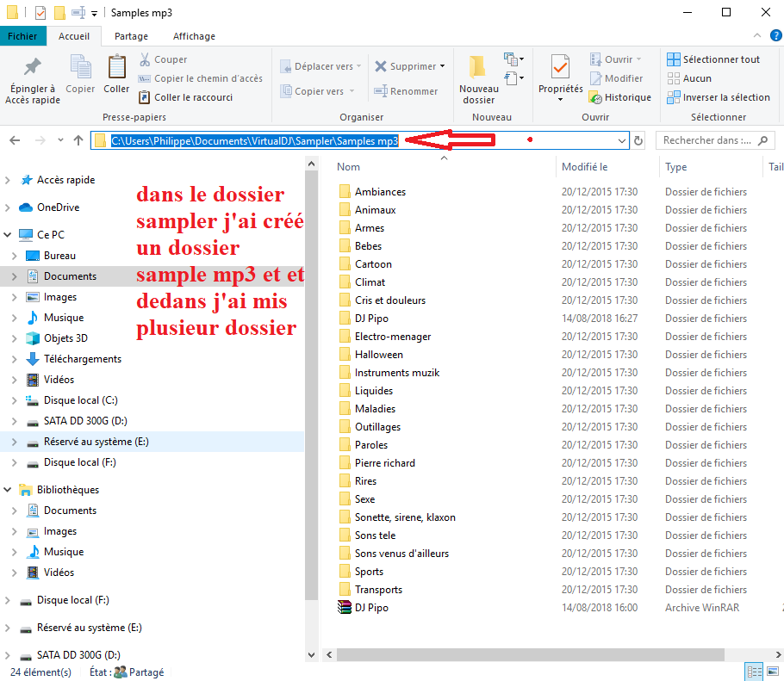This screenshot has height=681, width=784.
Task: Click the Coller clipboard icon
Action: coord(116,67)
